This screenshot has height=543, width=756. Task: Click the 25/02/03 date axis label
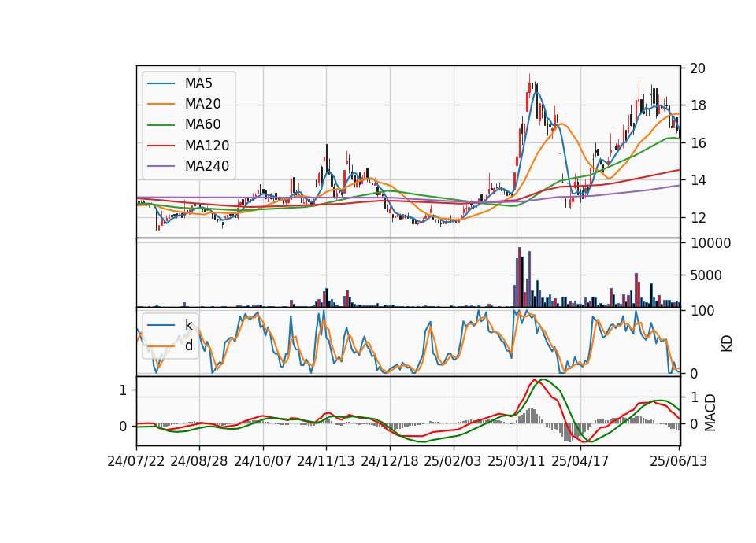click(x=453, y=461)
